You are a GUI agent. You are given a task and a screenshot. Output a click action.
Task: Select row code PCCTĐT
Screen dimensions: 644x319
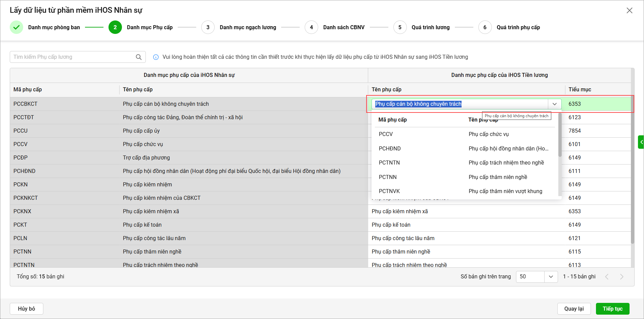[x=24, y=118]
